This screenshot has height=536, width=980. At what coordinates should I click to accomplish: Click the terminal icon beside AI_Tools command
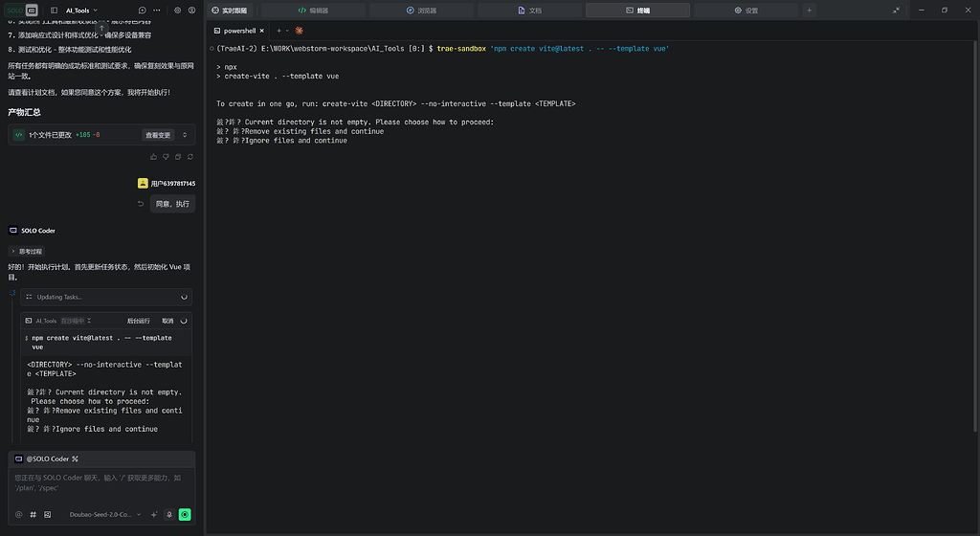tap(28, 321)
